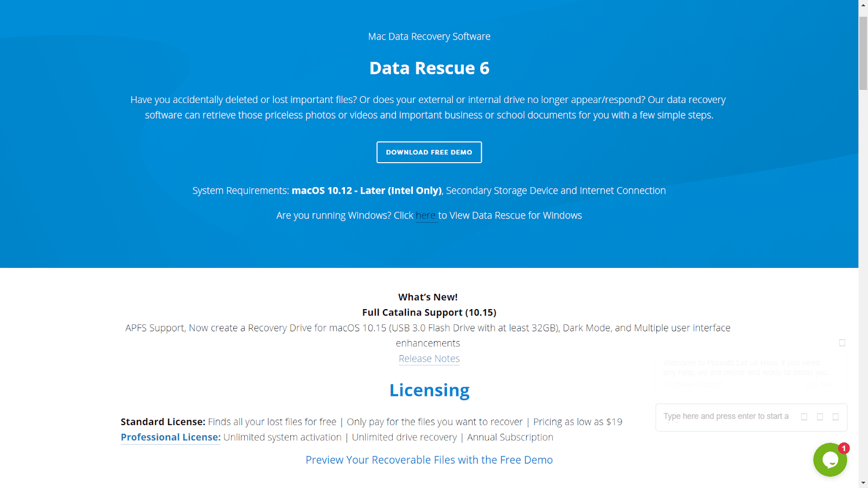Click the Download Free Demo button
Viewport: 868px width, 488px height.
[429, 152]
